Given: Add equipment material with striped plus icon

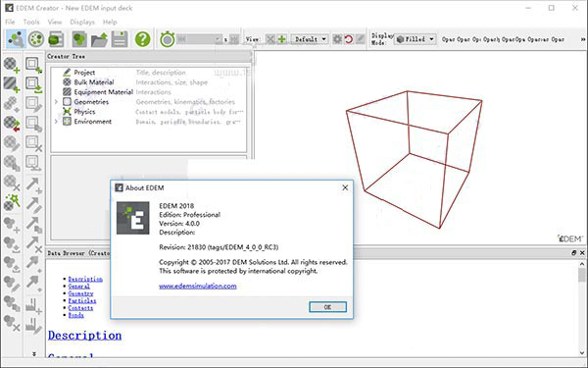Looking at the screenshot, I should (12, 84).
